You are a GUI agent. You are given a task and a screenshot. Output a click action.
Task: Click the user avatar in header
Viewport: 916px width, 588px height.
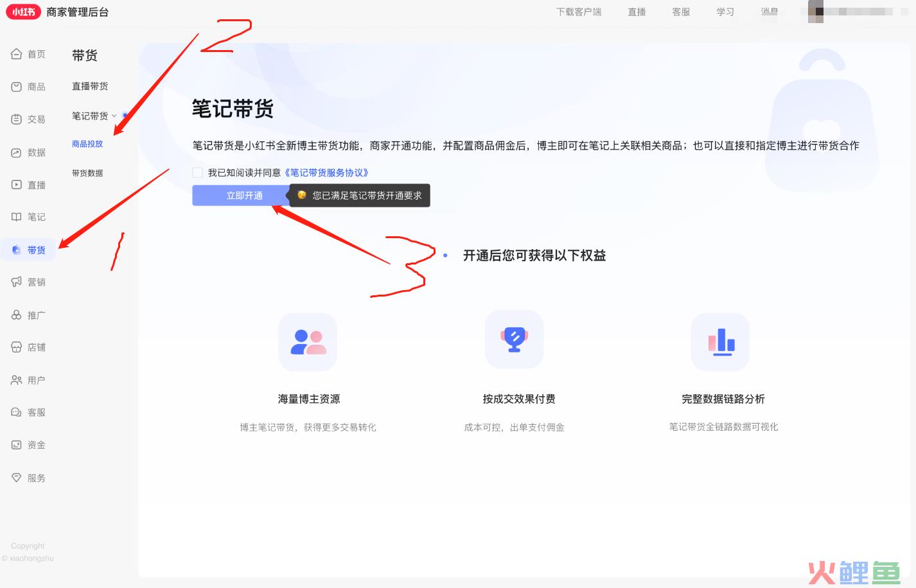(x=815, y=12)
